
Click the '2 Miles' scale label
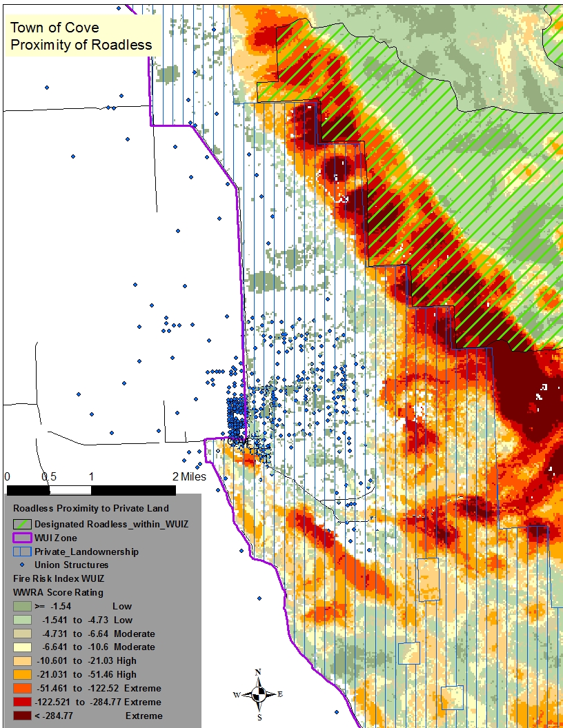click(189, 477)
